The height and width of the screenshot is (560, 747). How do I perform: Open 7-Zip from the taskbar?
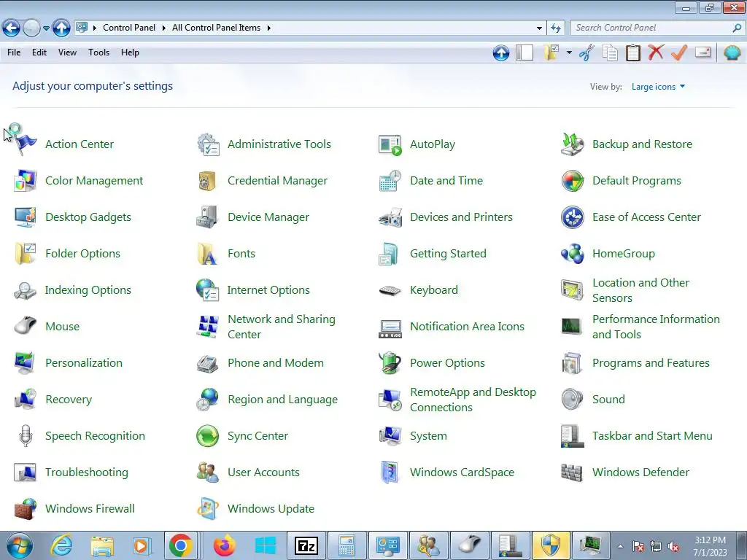(x=306, y=545)
